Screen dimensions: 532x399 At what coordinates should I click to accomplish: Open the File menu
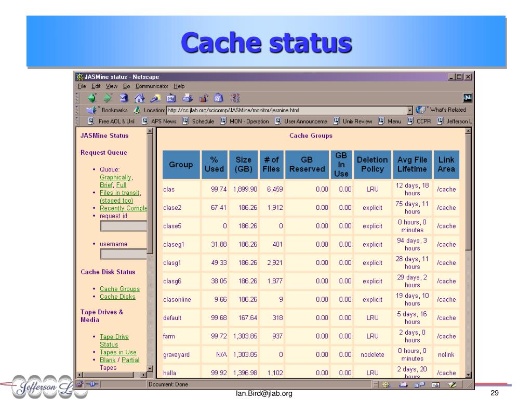point(82,86)
